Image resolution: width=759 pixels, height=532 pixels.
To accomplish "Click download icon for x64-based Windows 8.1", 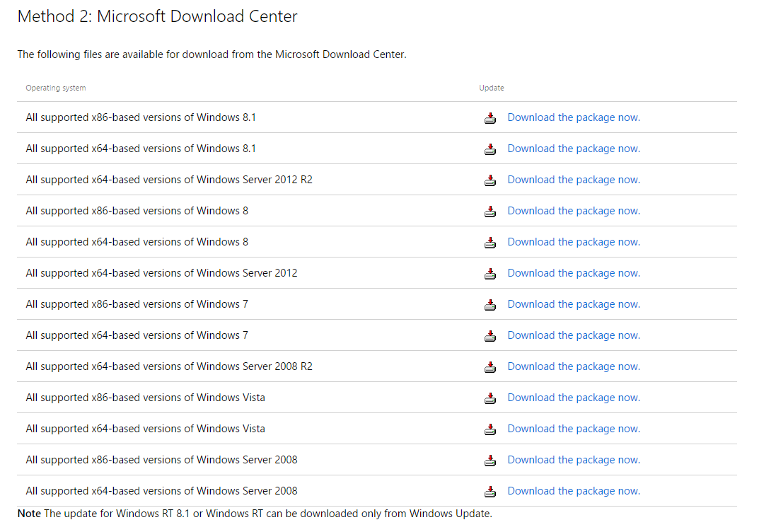I will [490, 149].
